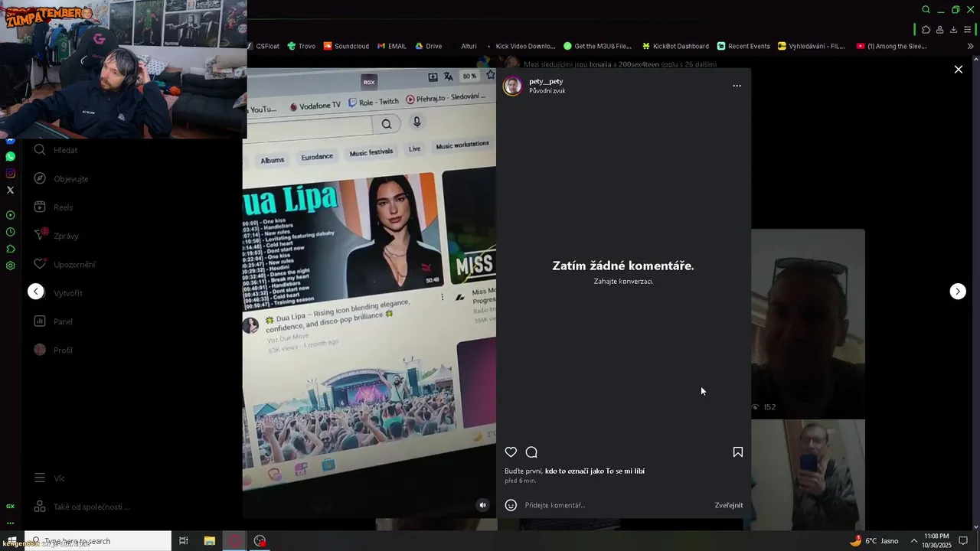Open extensions cube in the Opera sidebar

pyautogui.click(x=10, y=249)
